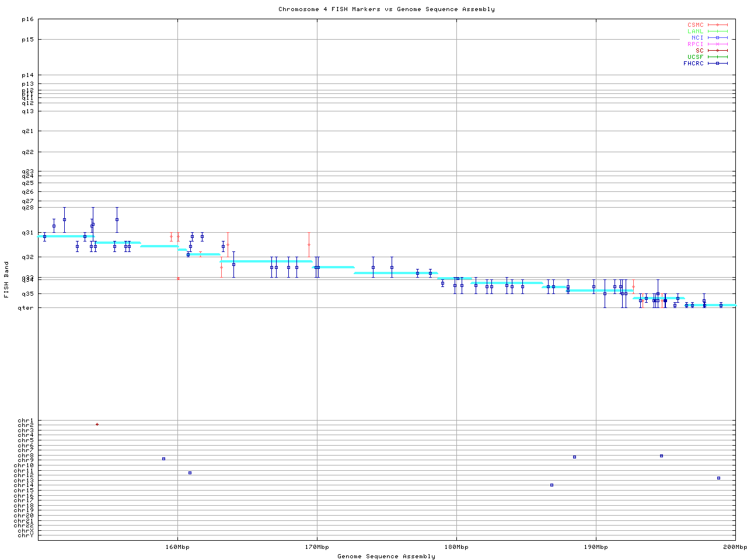The image size is (747, 560).
Task: Click the NCI legend square marker
Action: 718,38
